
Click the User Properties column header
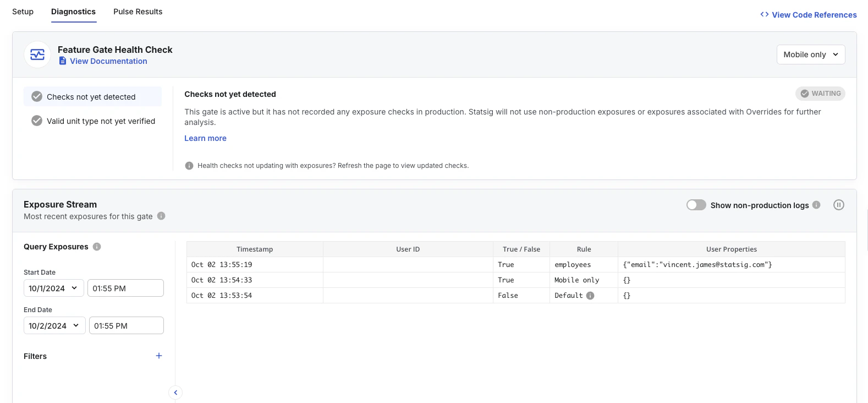[732, 249]
